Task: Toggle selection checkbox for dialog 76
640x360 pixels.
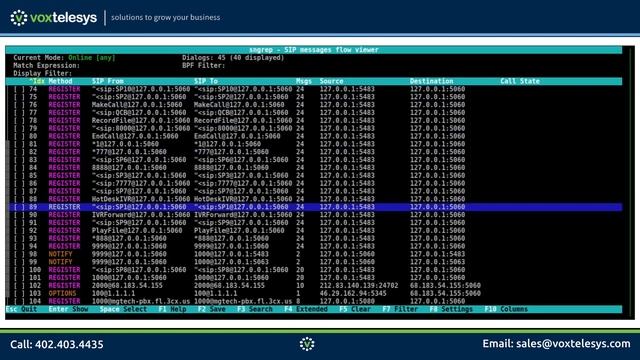Action: pos(18,105)
